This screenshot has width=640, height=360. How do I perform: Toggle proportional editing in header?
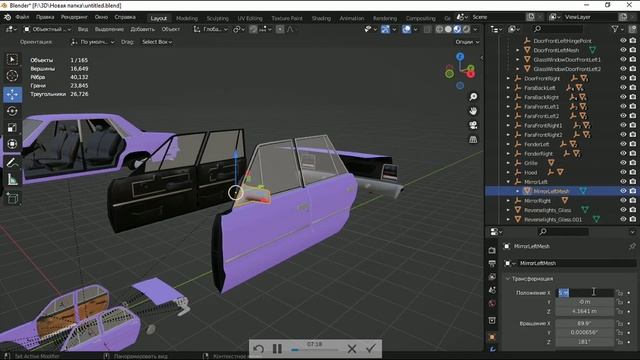(280, 29)
